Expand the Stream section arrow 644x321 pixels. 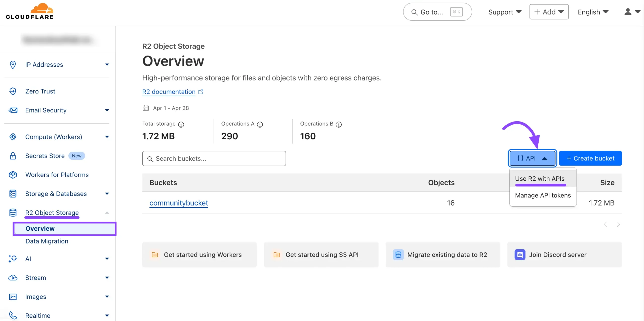107,278
